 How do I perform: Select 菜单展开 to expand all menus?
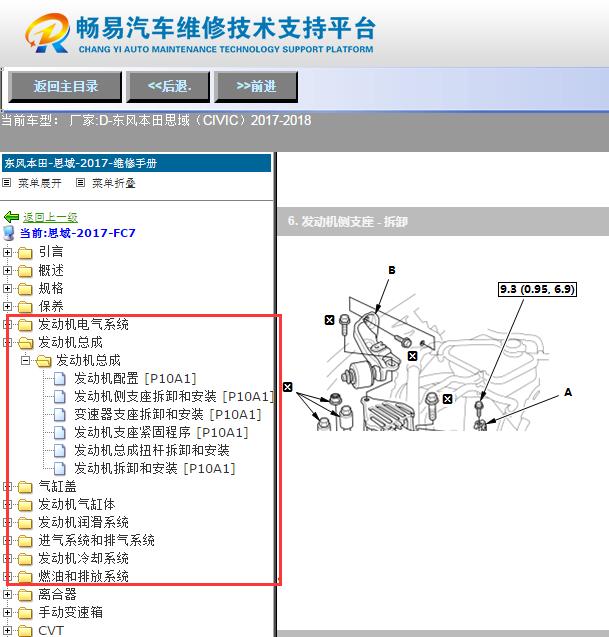click(39, 183)
